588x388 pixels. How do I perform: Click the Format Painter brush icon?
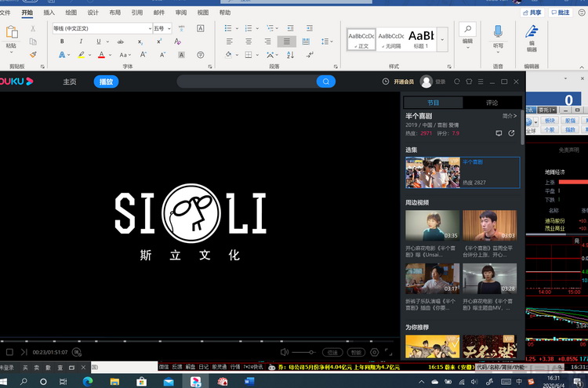[34, 55]
